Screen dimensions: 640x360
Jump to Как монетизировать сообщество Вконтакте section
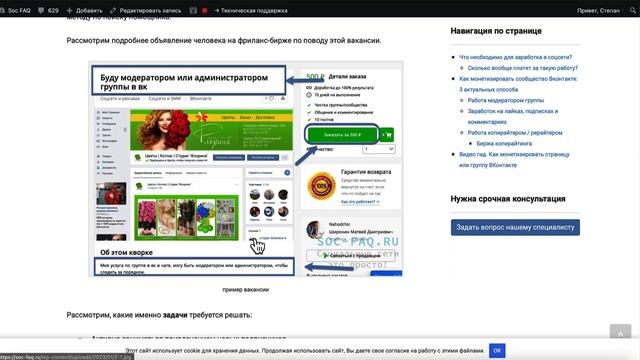518,84
